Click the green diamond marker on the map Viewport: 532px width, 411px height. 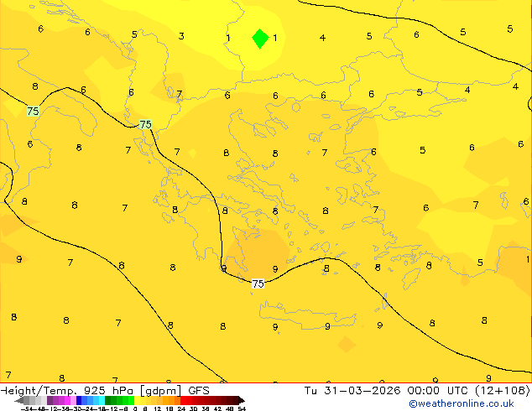pyautogui.click(x=260, y=39)
